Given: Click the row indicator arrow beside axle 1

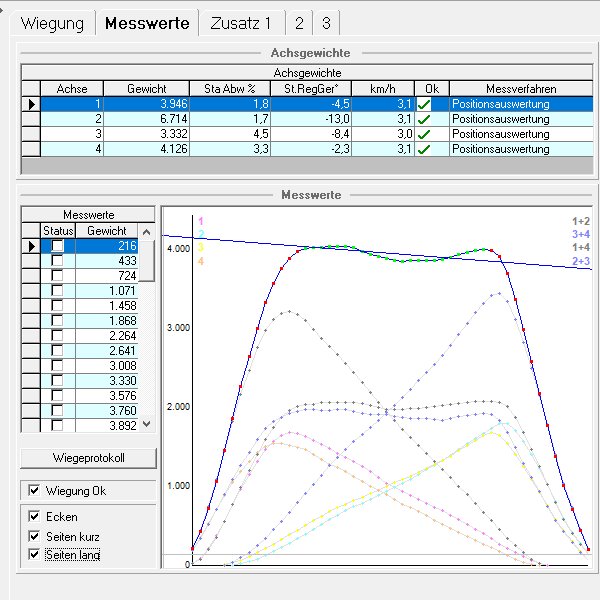Looking at the screenshot, I should coord(31,103).
